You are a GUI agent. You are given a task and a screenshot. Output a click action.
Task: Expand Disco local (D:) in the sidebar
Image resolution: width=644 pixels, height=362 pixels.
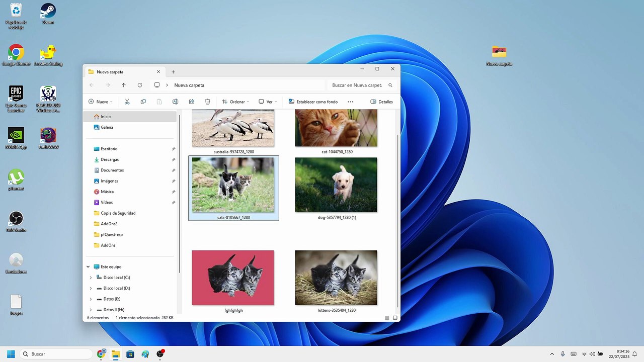coord(91,289)
